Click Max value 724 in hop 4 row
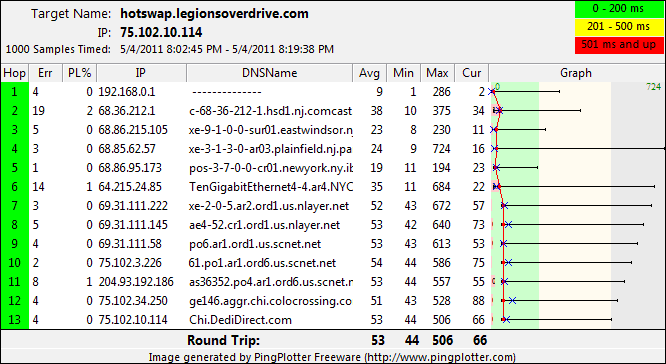Screen dimensions: 666x364 pyautogui.click(x=441, y=149)
